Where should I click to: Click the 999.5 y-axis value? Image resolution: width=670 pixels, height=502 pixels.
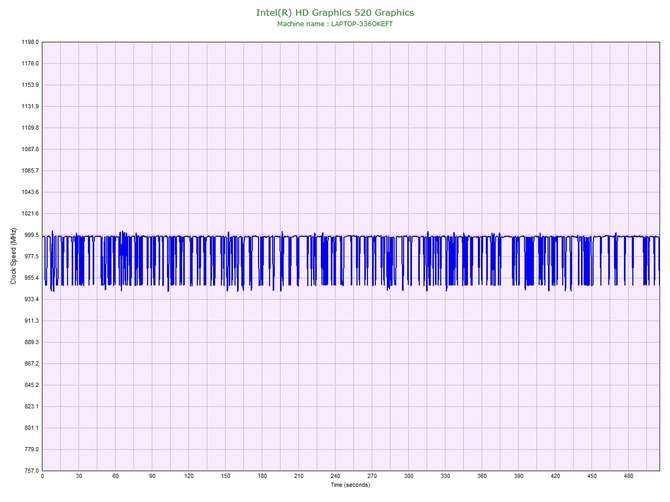click(31, 235)
